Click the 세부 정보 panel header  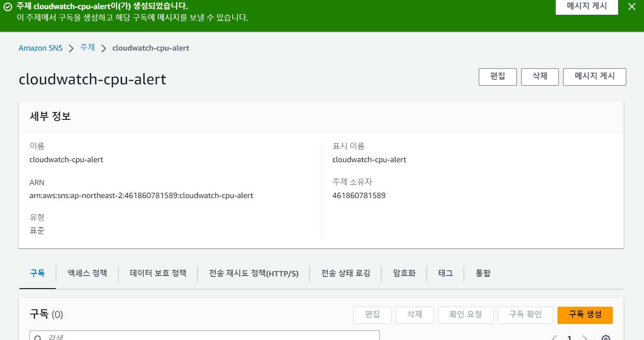point(321,117)
